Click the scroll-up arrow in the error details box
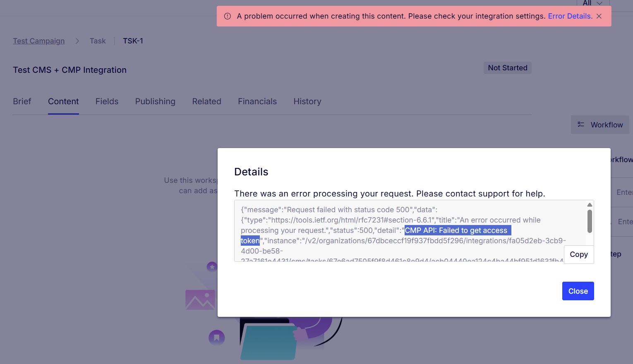Viewport: 633px width, 364px height. (x=590, y=205)
